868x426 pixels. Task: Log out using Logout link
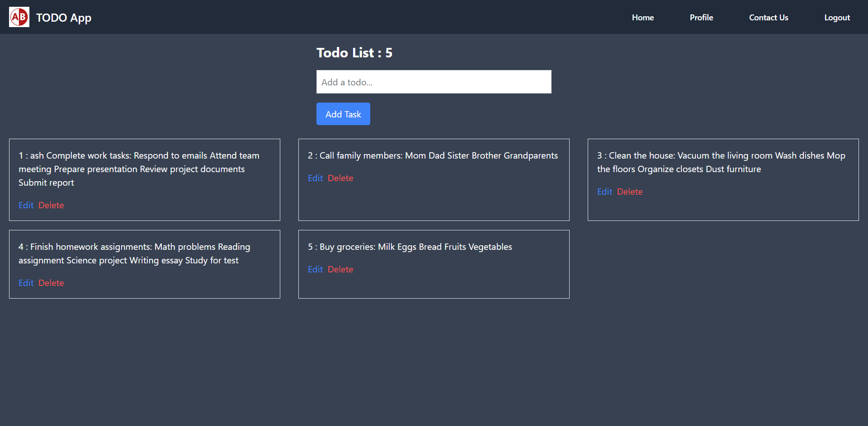point(837,18)
